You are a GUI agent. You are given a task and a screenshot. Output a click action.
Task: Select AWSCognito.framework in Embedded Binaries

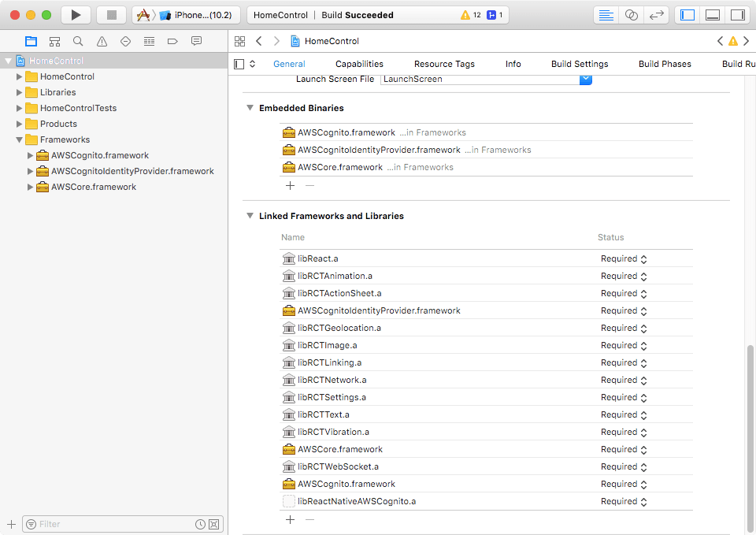click(486, 132)
